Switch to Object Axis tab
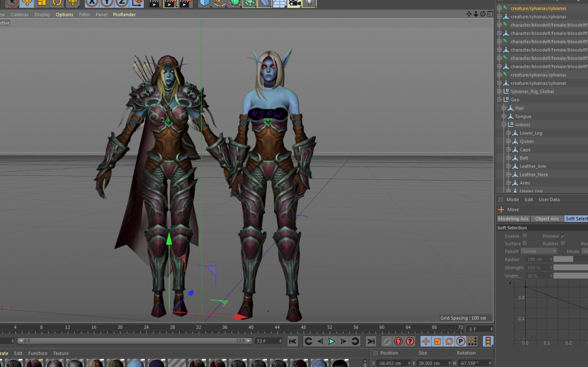The height and width of the screenshot is (367, 588). pos(547,219)
